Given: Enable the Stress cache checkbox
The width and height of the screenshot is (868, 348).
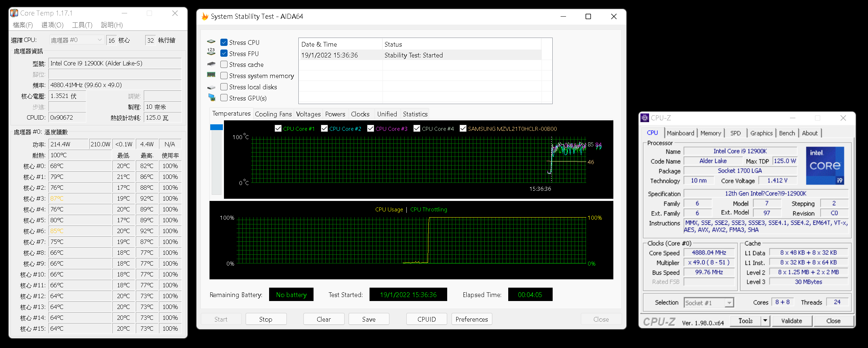Looking at the screenshot, I should [x=224, y=65].
